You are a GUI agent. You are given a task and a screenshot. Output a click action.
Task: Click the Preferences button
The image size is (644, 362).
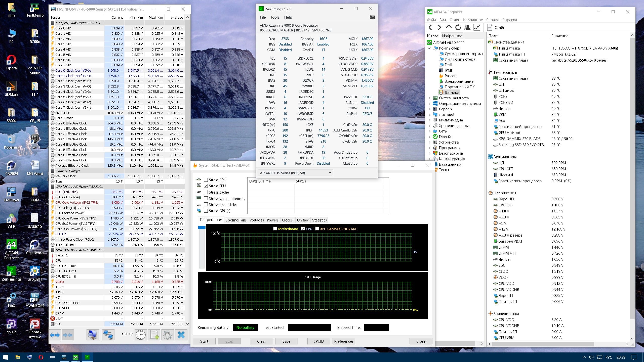pos(344,341)
